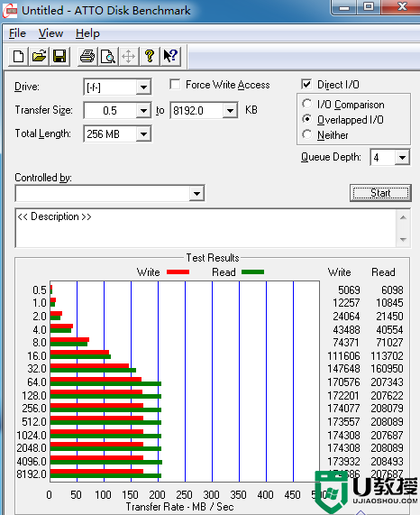Click the Read value 207343
Screen dimensions: 420x515
[x=387, y=382]
